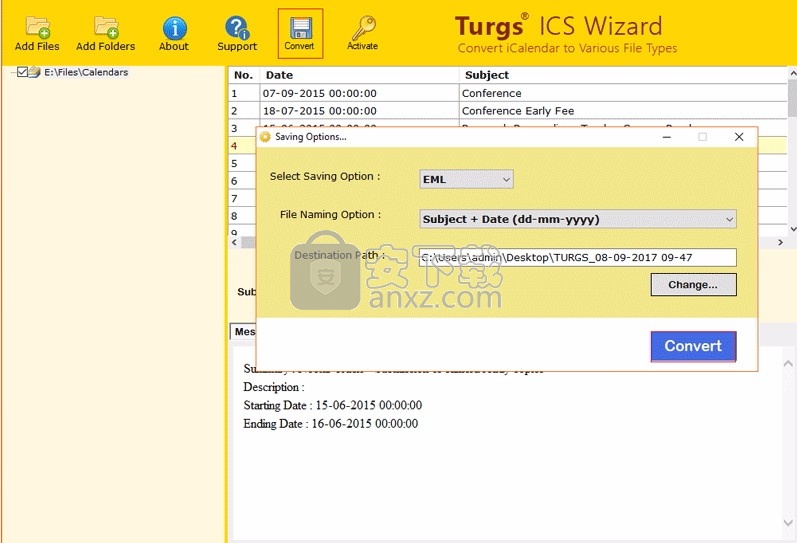Select the E:\Files\Calendars tree item
The image size is (797, 543).
point(86,72)
